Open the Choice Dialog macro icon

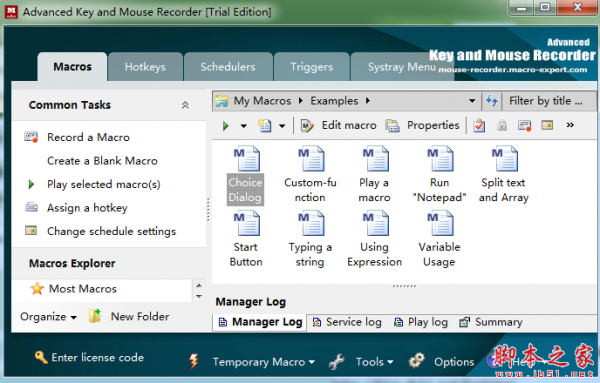coord(247,158)
